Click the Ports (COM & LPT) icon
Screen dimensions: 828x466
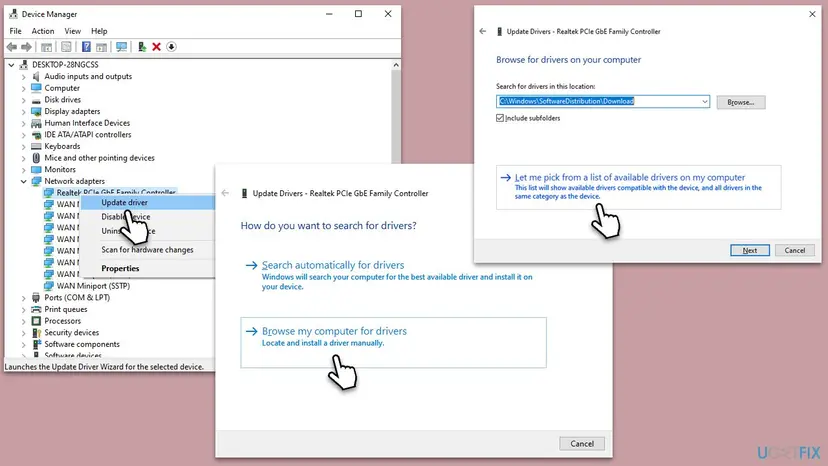pos(36,297)
